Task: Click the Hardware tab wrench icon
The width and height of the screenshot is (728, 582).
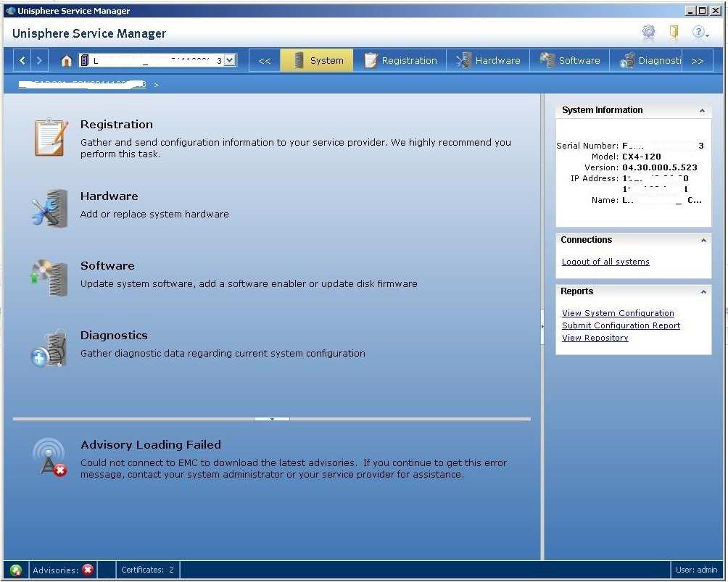Action: coord(463,60)
